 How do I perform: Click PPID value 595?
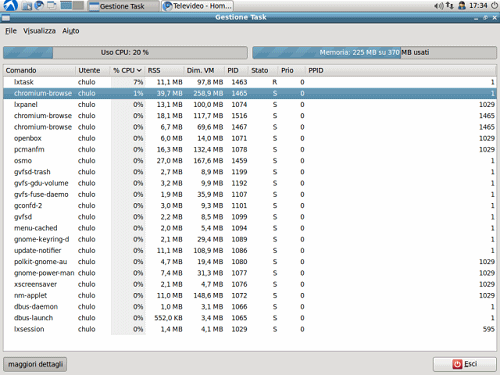pos(489,329)
